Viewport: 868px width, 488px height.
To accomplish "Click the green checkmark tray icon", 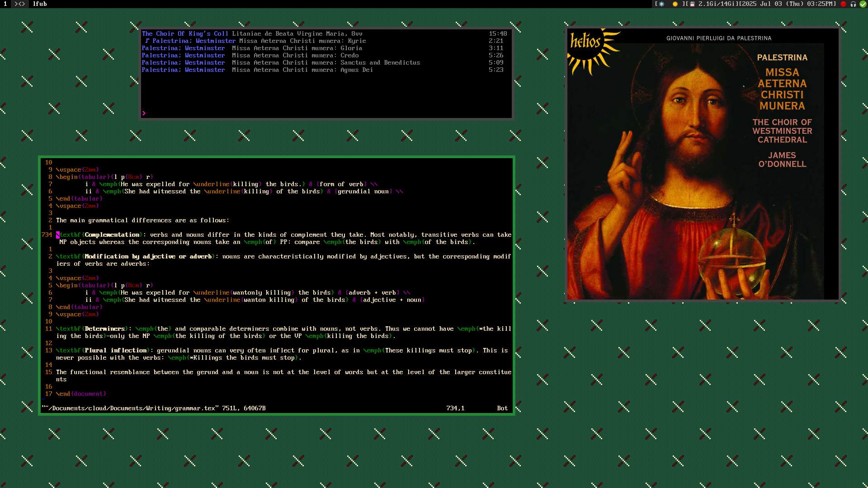I will point(863,4).
